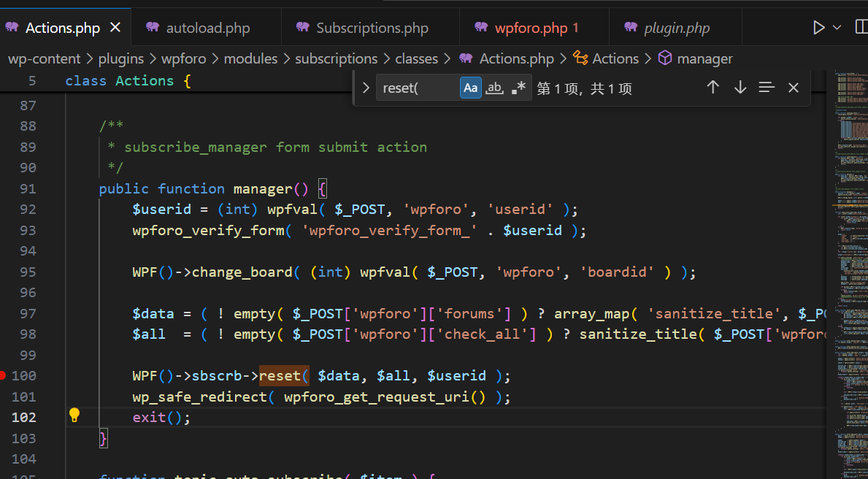Click the comment 'subscribe_manager form submit action'
Image resolution: width=868 pixels, height=479 pixels.
pos(276,147)
